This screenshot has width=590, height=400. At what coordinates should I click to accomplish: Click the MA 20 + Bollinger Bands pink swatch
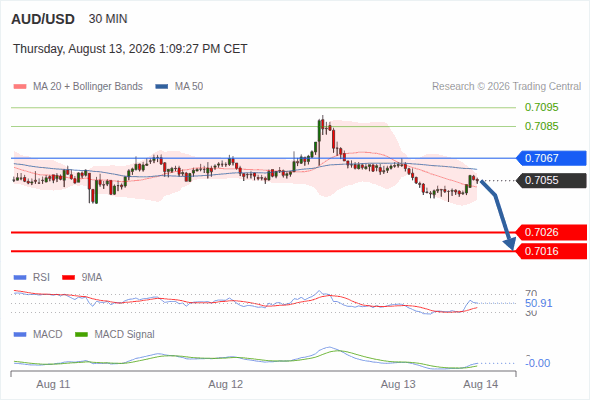20,87
